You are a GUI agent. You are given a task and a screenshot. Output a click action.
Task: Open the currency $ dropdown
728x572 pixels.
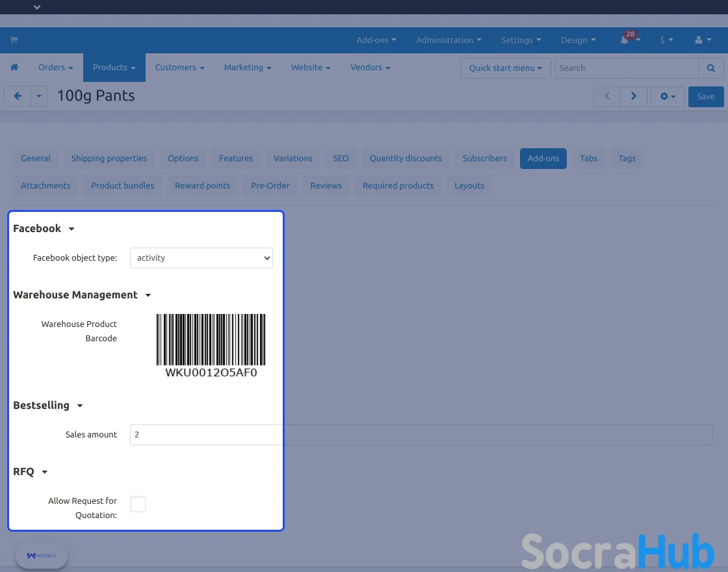tap(666, 40)
